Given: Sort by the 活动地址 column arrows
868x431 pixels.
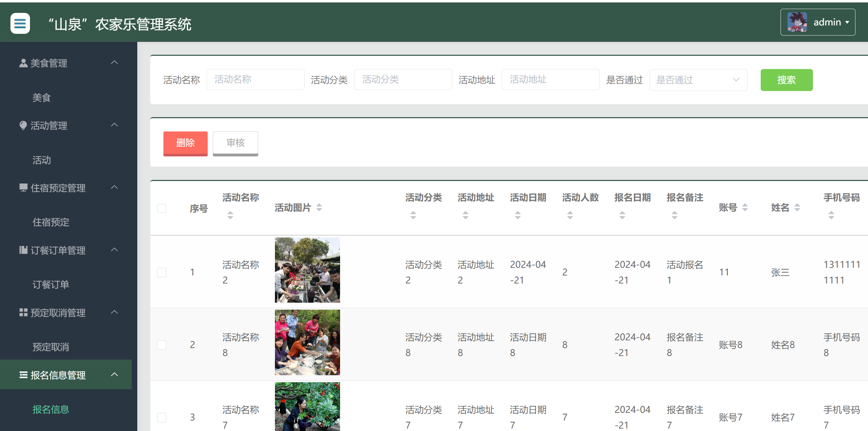Looking at the screenshot, I should click(x=466, y=215).
